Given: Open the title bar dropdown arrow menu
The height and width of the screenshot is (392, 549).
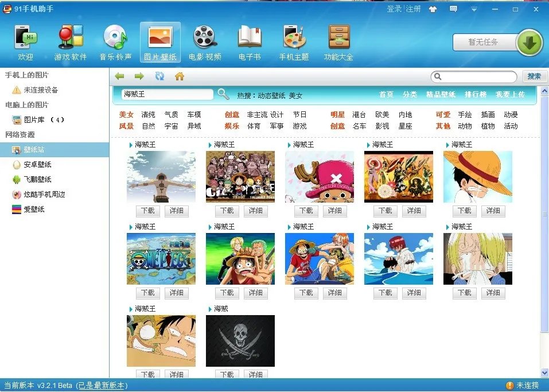Looking at the screenshot, I should 473,10.
